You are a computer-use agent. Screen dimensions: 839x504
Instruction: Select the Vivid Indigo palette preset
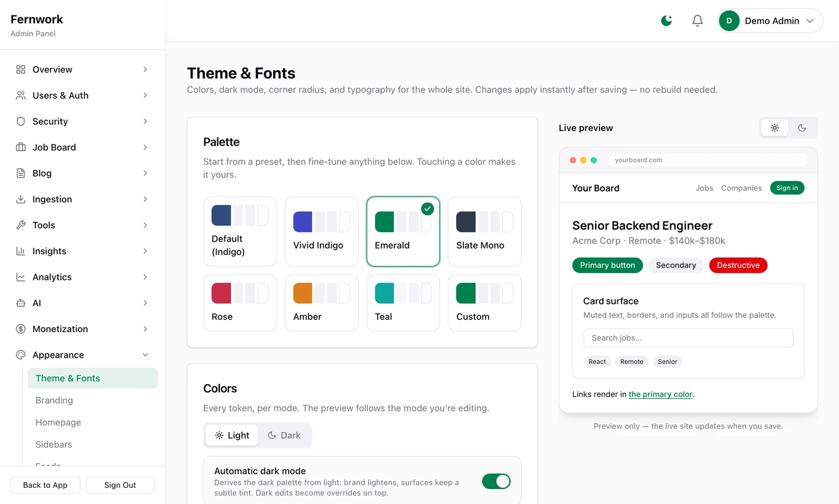[x=322, y=232]
